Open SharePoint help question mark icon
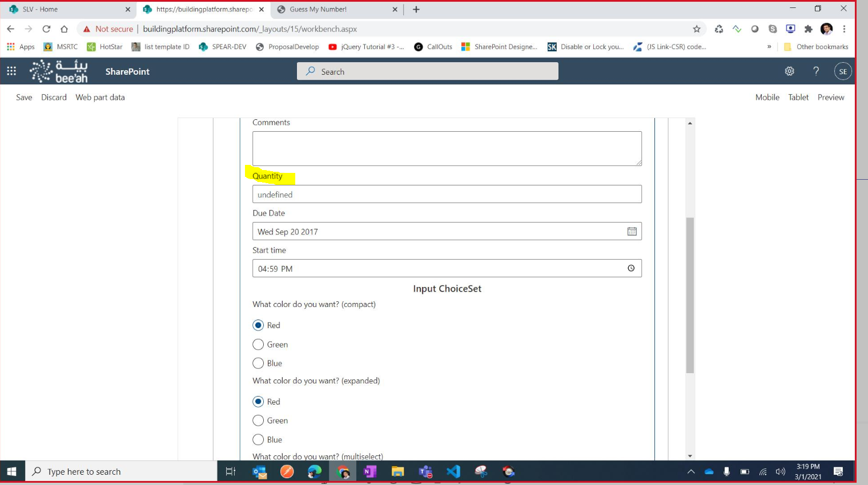 (x=816, y=71)
